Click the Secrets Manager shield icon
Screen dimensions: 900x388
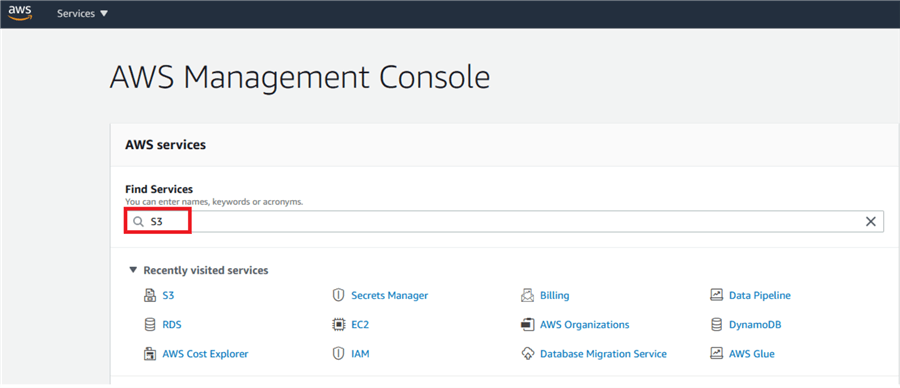point(338,296)
